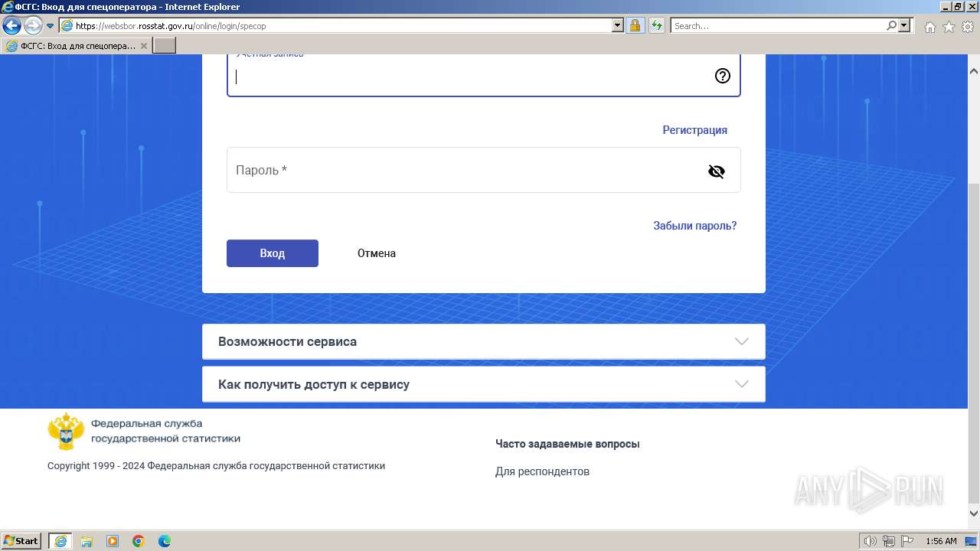Open the IE Tools gear icon
The width and height of the screenshot is (980, 551).
[968, 27]
